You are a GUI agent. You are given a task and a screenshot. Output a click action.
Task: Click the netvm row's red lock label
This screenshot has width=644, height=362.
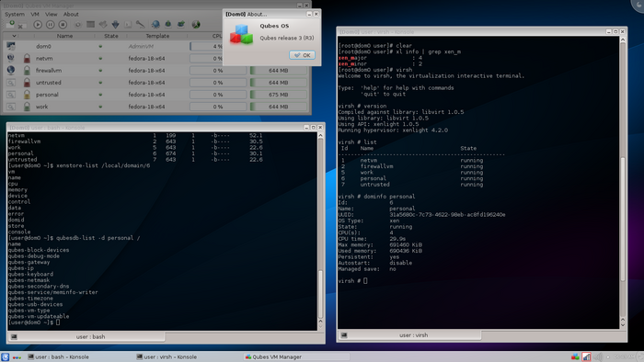(x=27, y=58)
